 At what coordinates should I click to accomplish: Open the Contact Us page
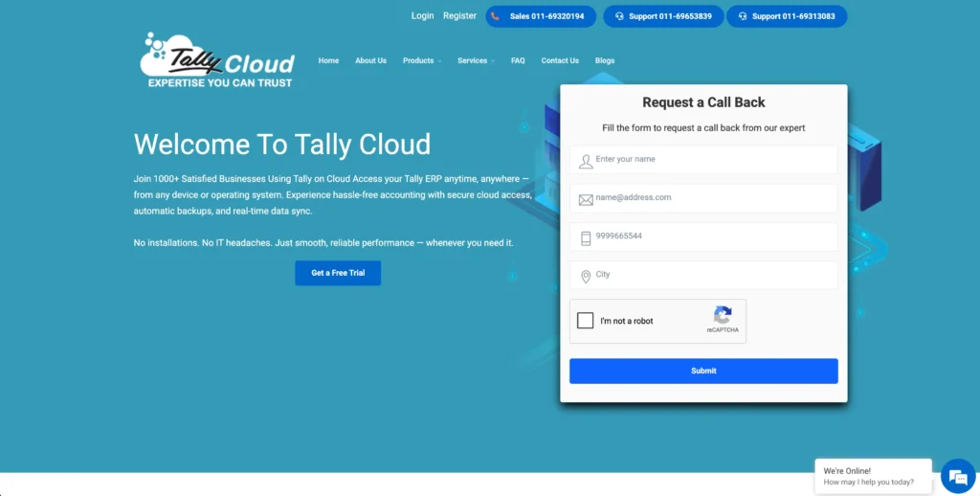(560, 60)
